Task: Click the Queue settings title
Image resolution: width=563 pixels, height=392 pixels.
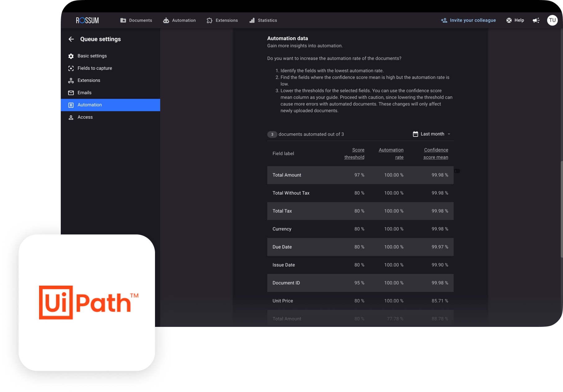Action: pos(100,39)
